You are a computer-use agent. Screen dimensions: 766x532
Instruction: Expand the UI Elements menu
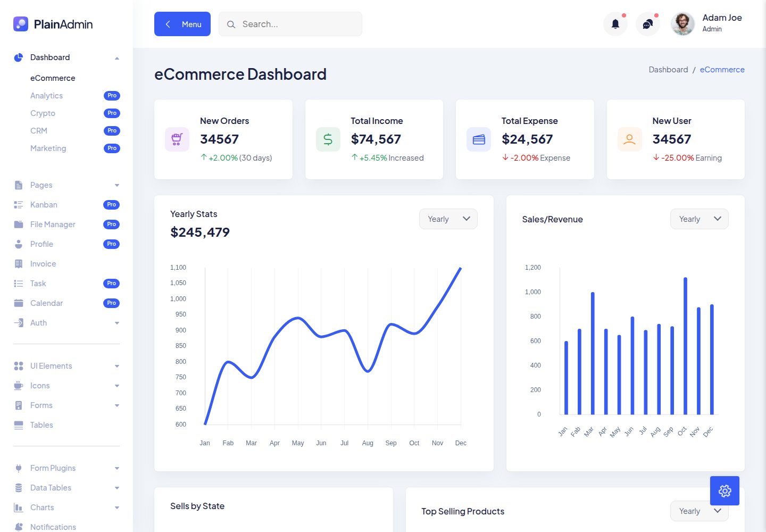(x=117, y=366)
